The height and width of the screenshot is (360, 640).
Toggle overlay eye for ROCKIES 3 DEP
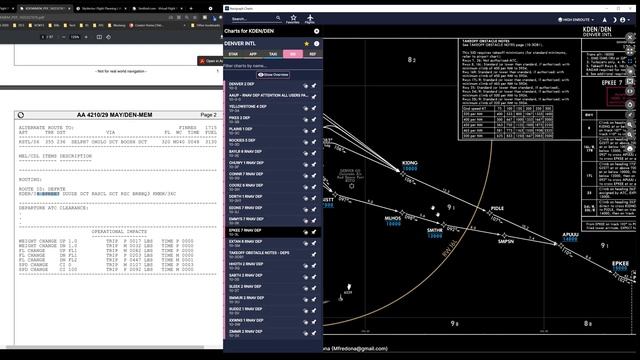(305, 142)
